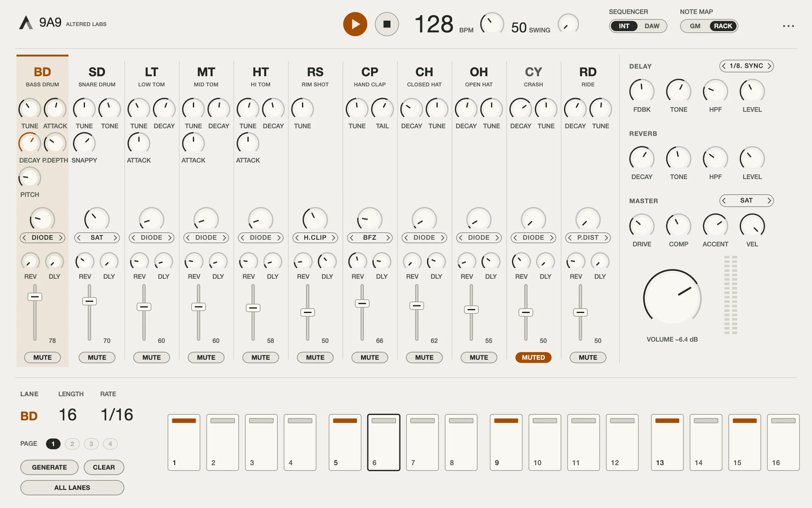
Task: Next delay sync option after 1/8. SYNC
Action: click(769, 66)
